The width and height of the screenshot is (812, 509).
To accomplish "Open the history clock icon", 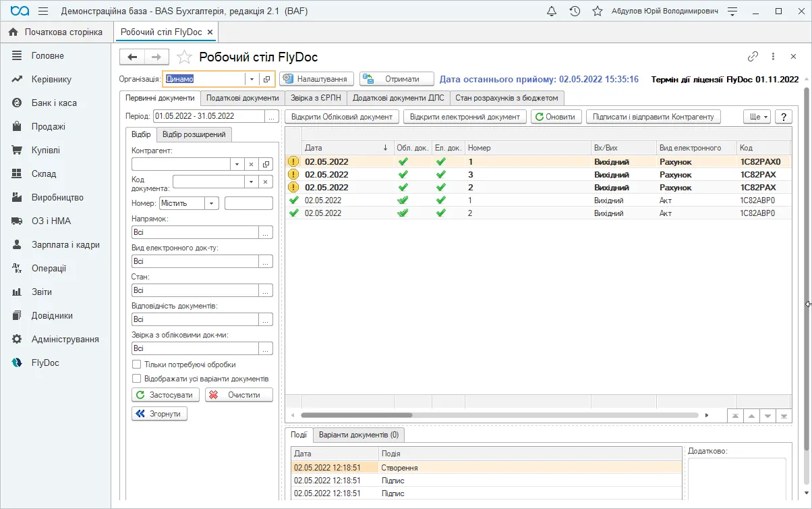I will [575, 11].
